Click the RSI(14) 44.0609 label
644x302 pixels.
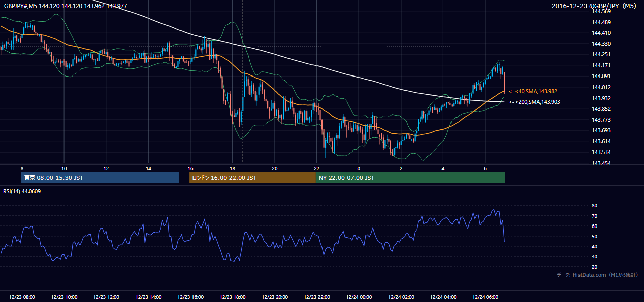(22, 191)
